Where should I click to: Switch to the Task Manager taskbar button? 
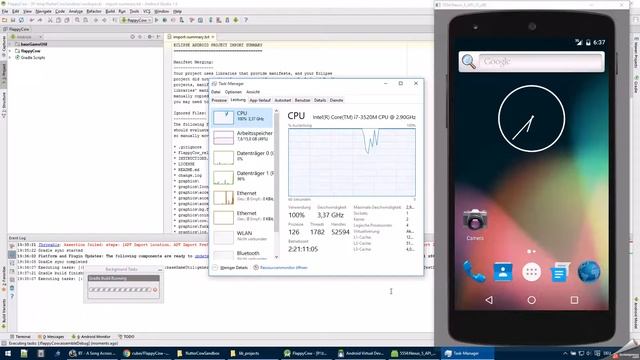point(468,353)
